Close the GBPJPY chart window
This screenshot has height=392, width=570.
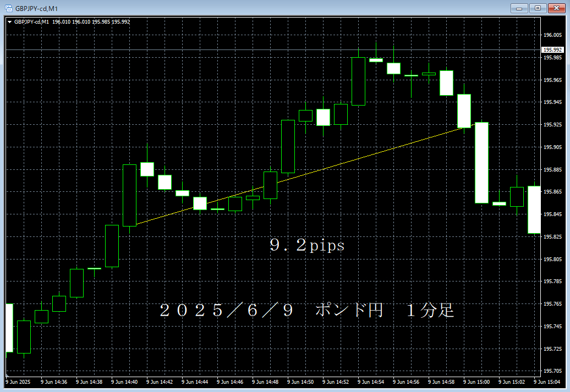[x=557, y=8]
